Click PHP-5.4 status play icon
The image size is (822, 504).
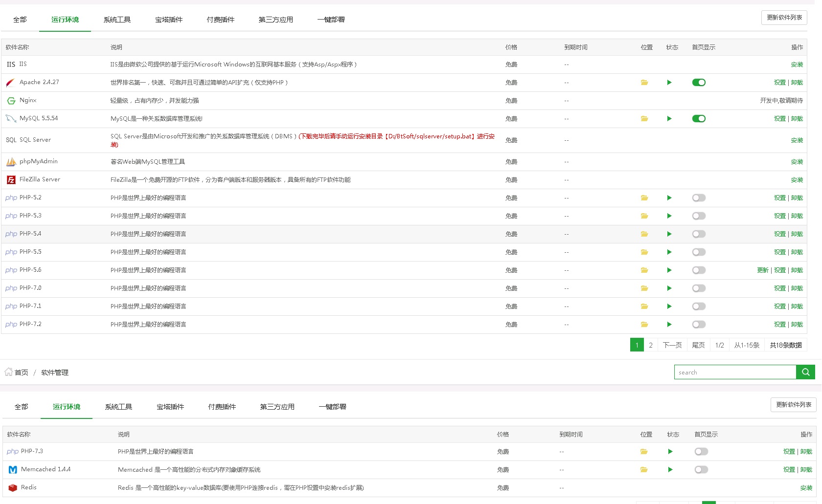point(669,234)
